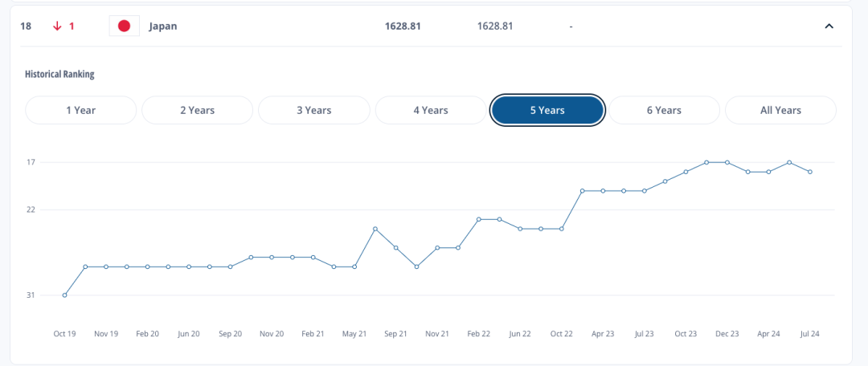
Task: Click the data point above Dec 23
Action: pos(727,163)
